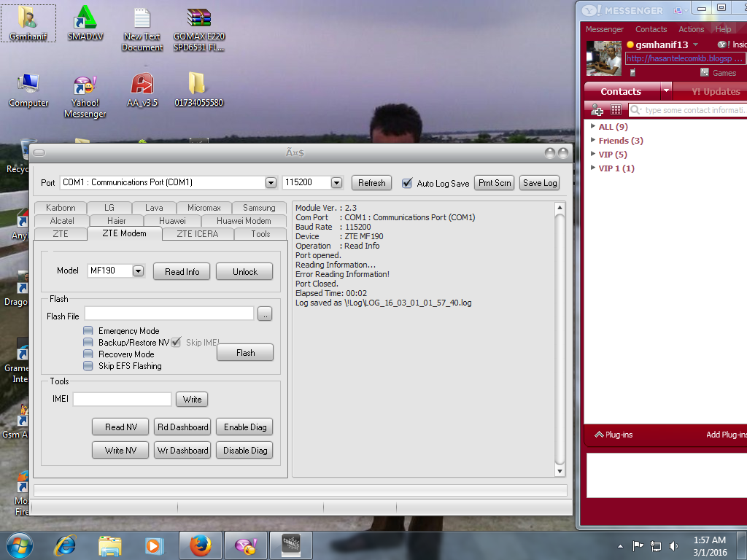Click the mobile phone icon under profile
Viewport: 747px width, 560px height.
(x=632, y=72)
